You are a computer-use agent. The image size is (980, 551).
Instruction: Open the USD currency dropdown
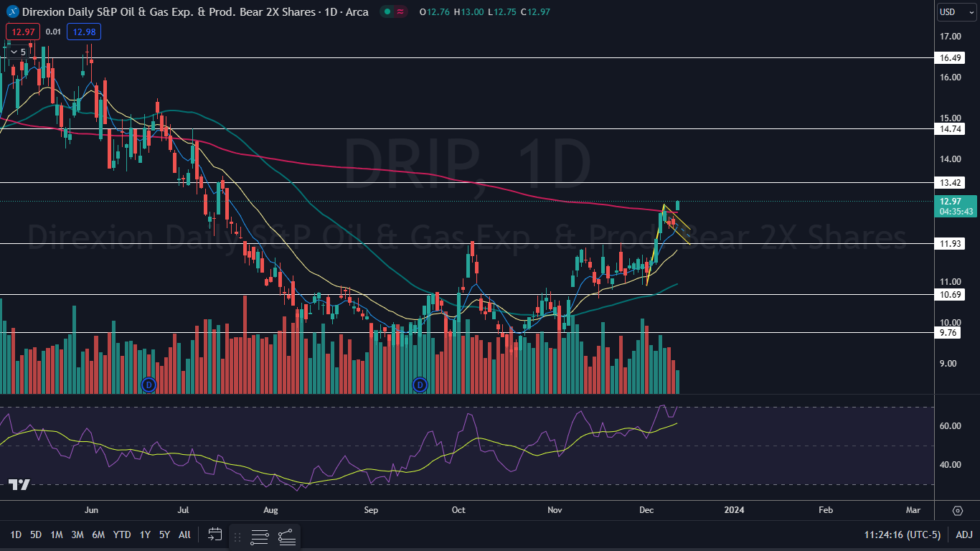tap(956, 12)
